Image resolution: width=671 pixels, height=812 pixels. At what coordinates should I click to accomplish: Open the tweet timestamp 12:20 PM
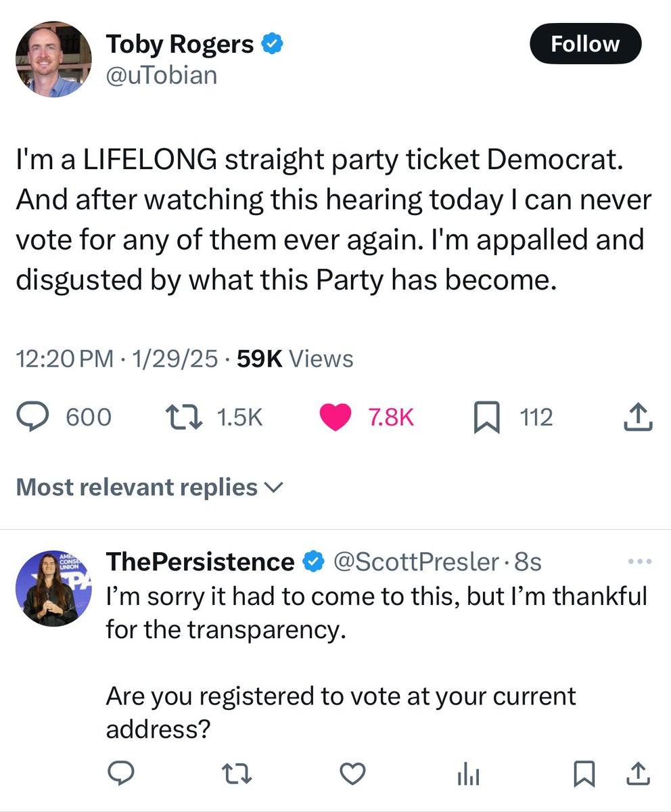65,358
